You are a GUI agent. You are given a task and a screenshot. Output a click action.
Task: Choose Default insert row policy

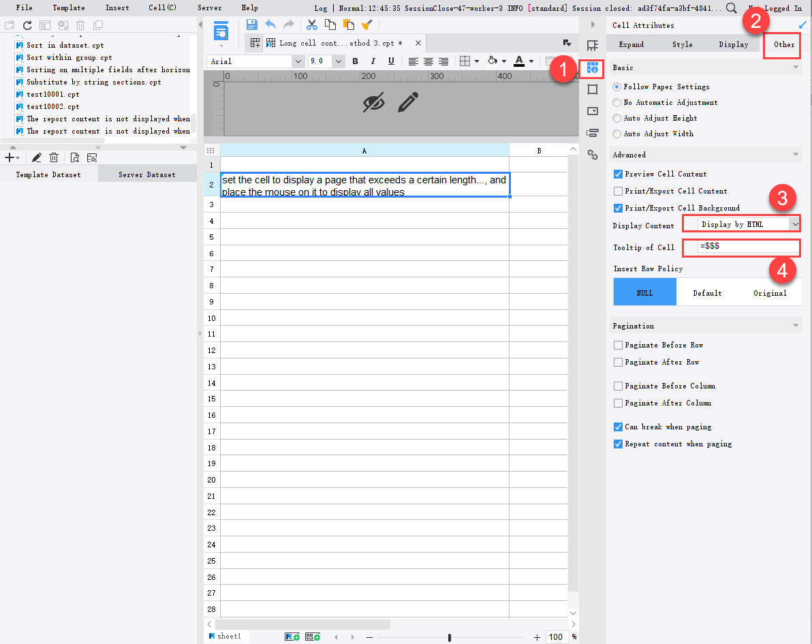pos(707,293)
